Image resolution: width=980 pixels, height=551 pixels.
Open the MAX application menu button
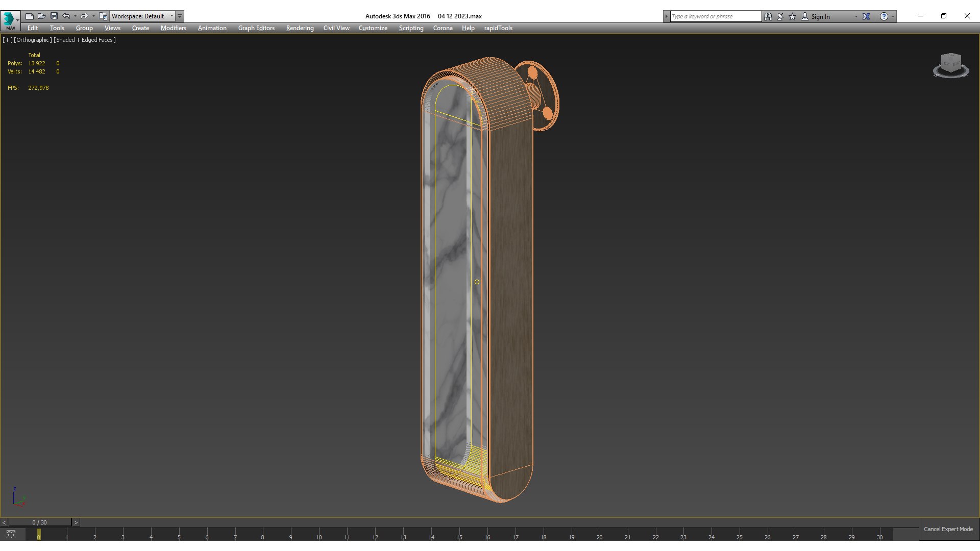pyautogui.click(x=10, y=19)
